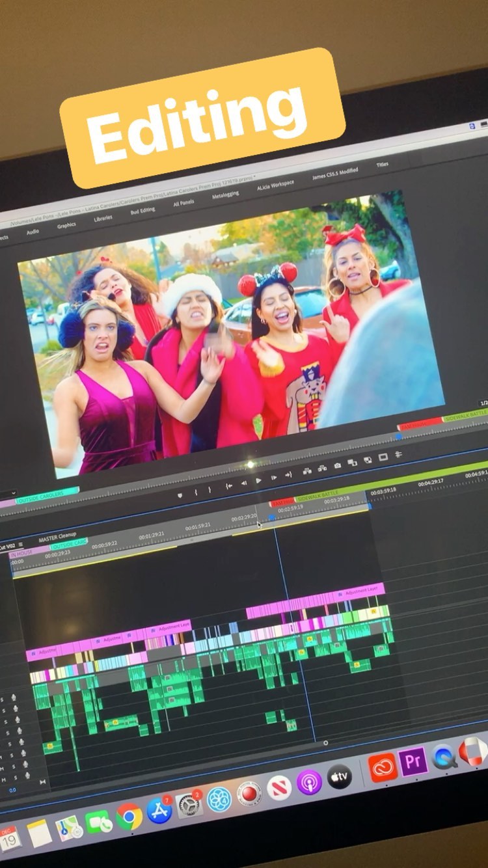The image size is (488, 868).
Task: Click the red FAM HOUSE marker in program monitor
Action: click(x=419, y=424)
